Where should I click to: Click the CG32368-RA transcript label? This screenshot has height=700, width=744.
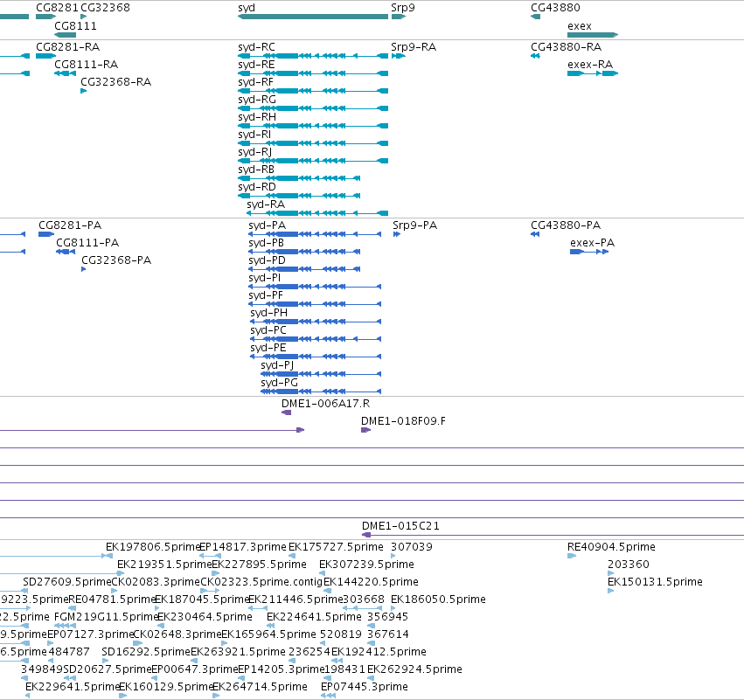(115, 82)
